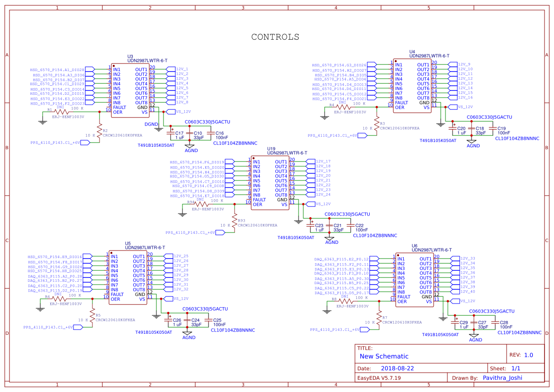The image size is (554, 392).
Task: Click the New Schematic title text
Action: 384,356
